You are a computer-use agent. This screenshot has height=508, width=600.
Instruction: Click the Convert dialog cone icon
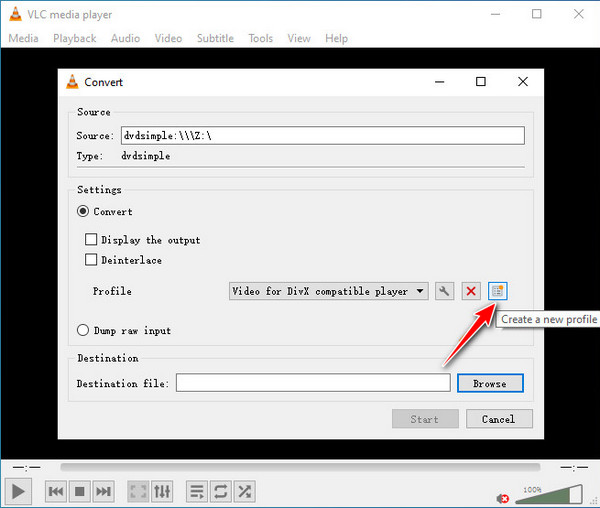pyautogui.click(x=72, y=81)
